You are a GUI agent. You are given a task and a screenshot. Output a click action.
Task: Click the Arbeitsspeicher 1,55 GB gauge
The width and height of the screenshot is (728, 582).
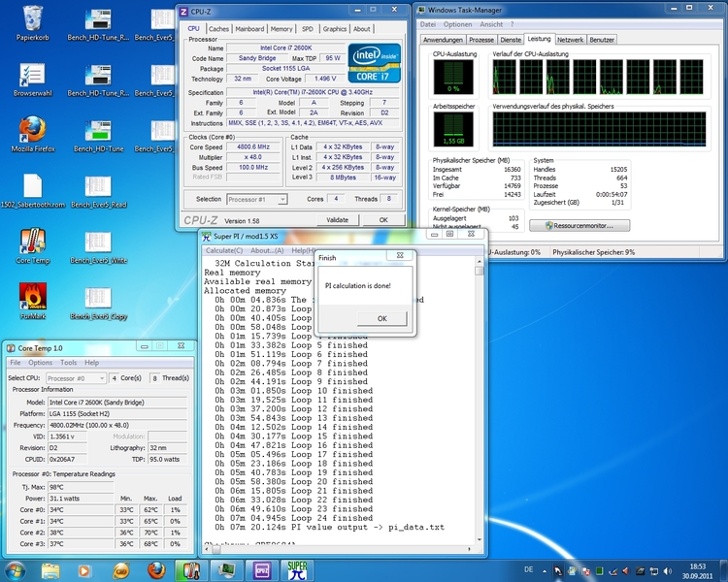453,129
